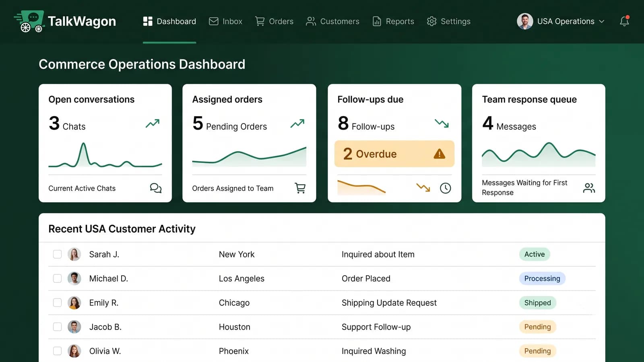Click the TalkWagon brand name

[82, 21]
